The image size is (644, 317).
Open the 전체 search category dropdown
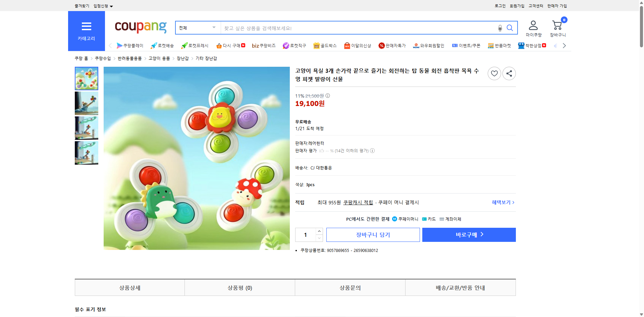pyautogui.click(x=197, y=28)
